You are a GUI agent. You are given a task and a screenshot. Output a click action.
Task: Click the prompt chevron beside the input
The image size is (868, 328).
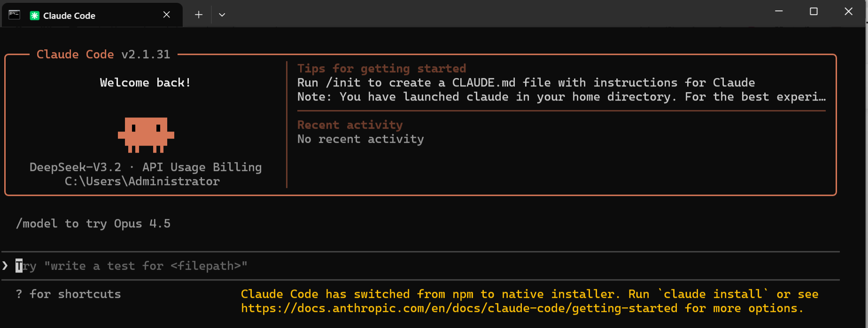tap(5, 266)
